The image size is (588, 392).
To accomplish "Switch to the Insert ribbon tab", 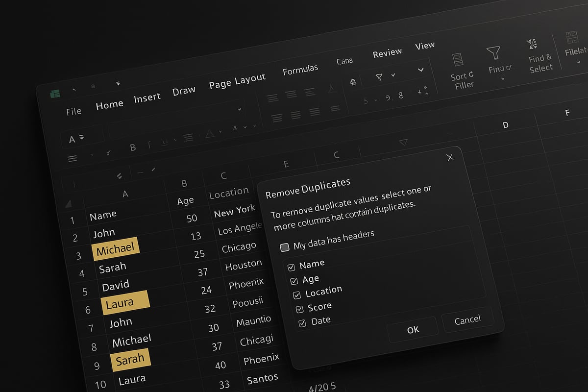I will pos(147,98).
